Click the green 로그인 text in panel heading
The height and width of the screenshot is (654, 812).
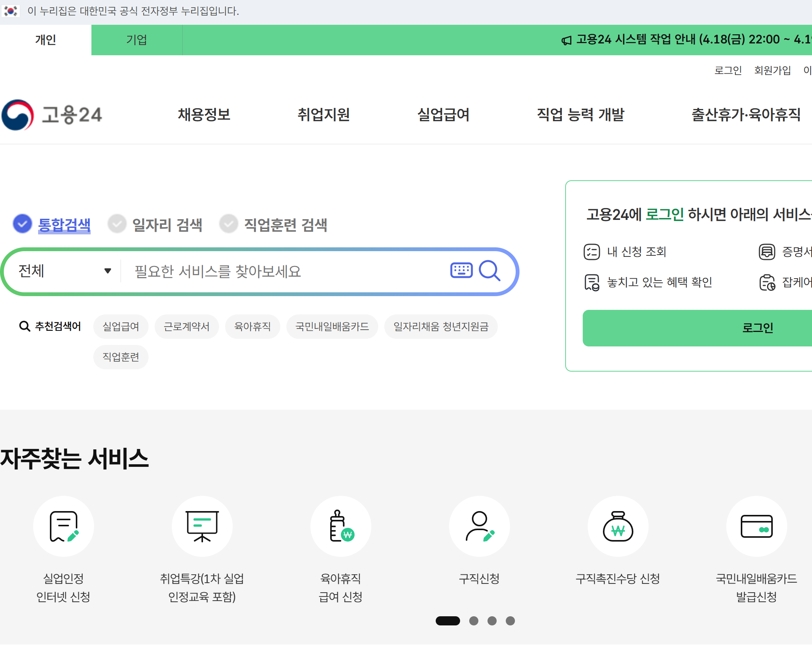click(665, 215)
